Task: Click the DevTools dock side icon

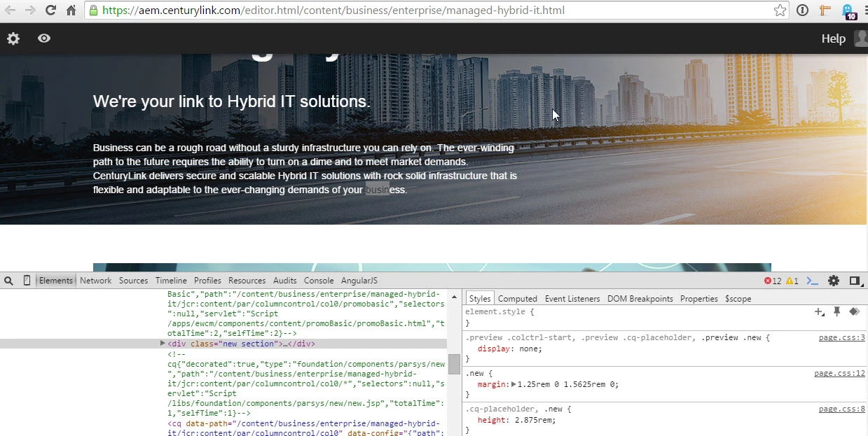Action: click(x=855, y=281)
